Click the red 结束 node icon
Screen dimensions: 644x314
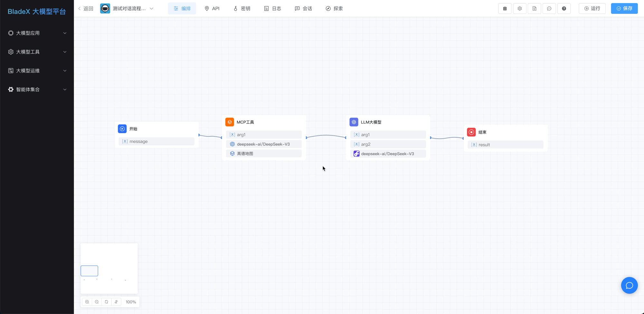[471, 132]
